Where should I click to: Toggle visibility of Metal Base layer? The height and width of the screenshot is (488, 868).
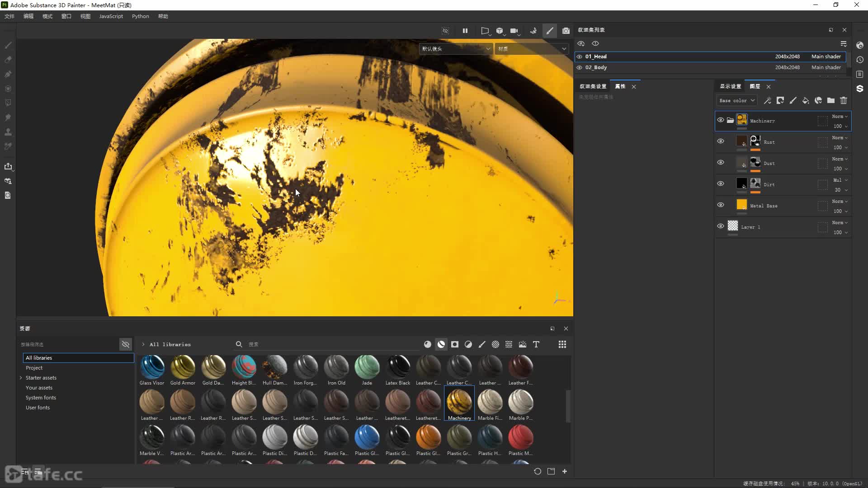(721, 205)
